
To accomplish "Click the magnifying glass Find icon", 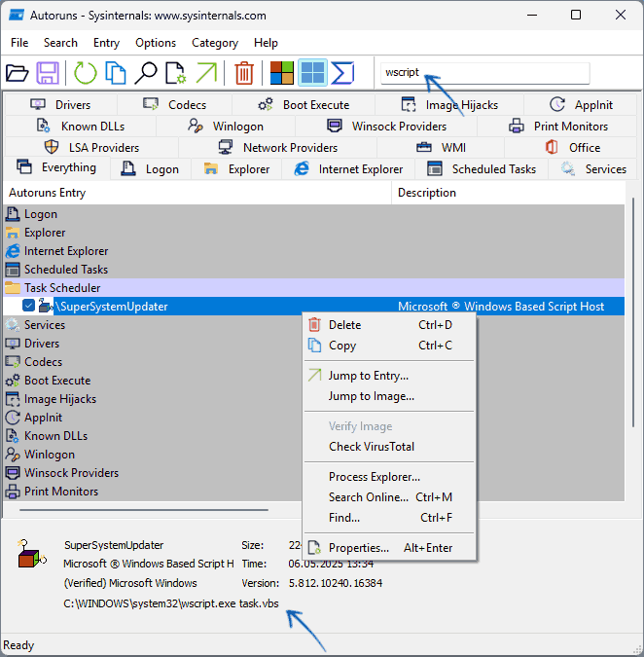I will click(x=146, y=73).
